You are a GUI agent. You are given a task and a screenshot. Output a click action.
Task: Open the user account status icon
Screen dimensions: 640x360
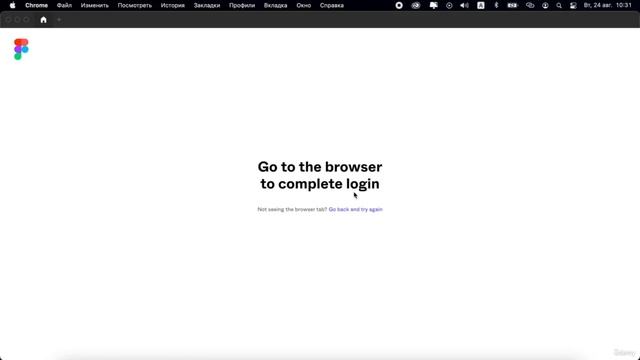click(x=545, y=5)
